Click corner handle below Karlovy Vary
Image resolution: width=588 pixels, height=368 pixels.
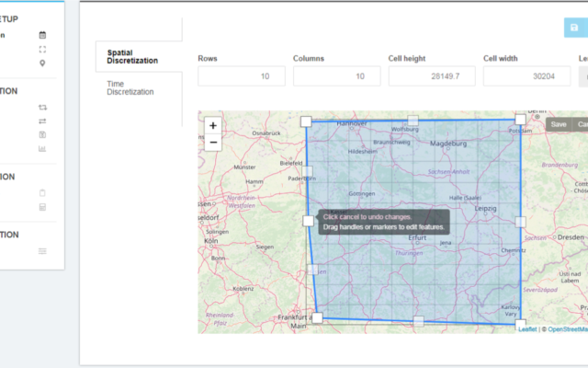(x=521, y=325)
